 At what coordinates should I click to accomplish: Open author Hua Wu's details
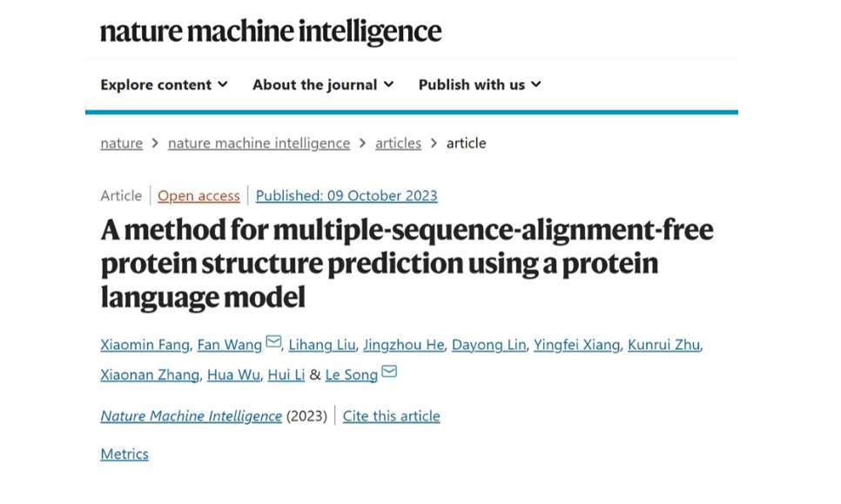click(x=232, y=374)
